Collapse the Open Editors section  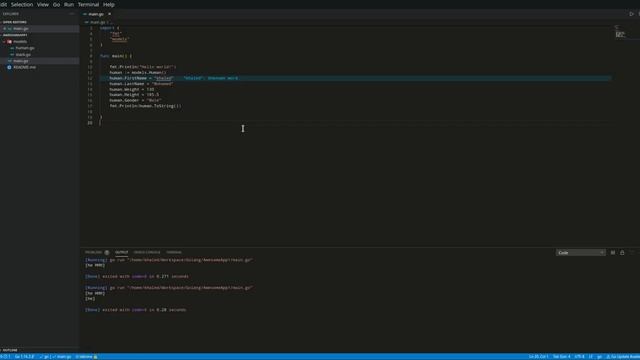pyautogui.click(x=14, y=22)
